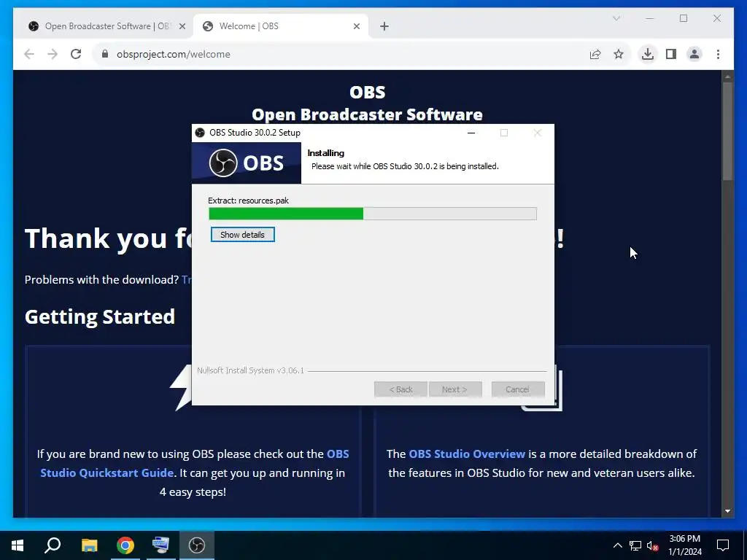Viewport: 747px width, 560px height.
Task: Switch to Open Broadcaster Software tab
Action: pos(107,26)
